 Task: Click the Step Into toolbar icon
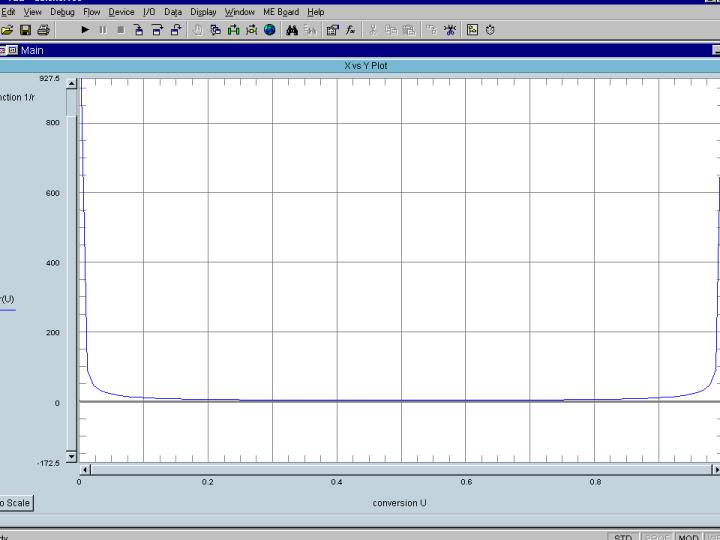tap(140, 30)
